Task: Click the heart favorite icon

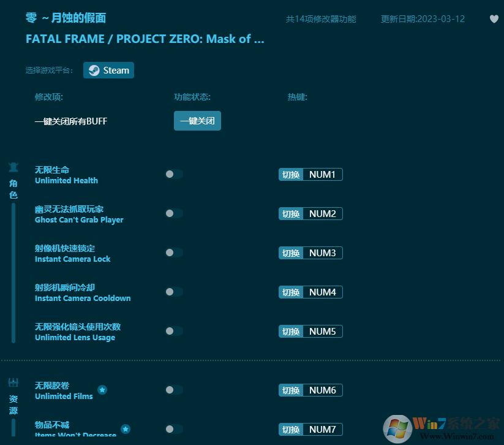Action: (494, 19)
